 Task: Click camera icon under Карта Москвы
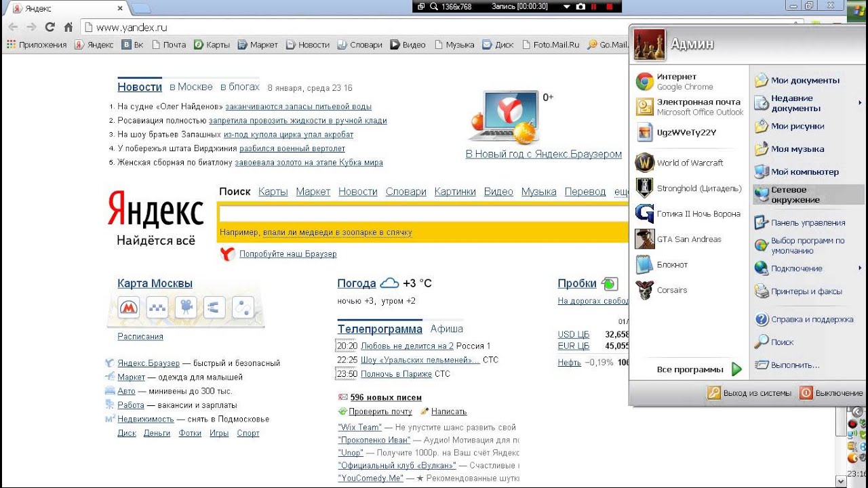point(185,308)
